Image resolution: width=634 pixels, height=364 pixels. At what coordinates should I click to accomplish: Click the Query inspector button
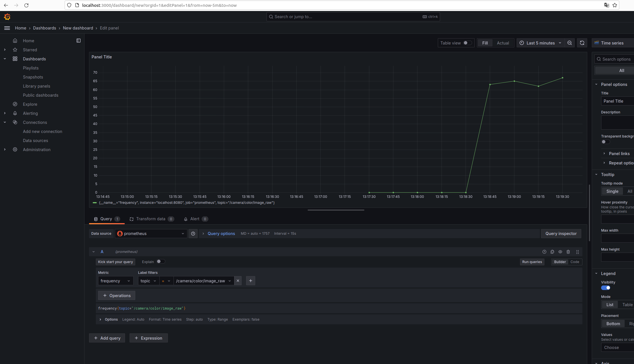tap(561, 234)
